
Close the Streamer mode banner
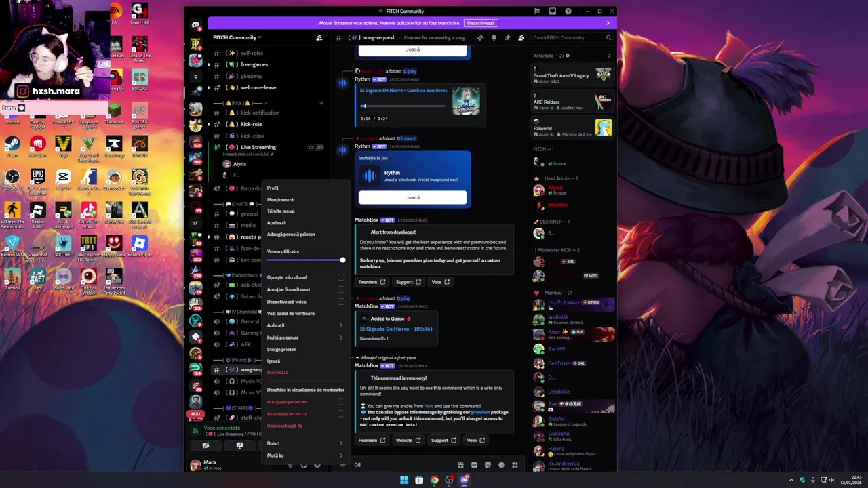[x=608, y=23]
